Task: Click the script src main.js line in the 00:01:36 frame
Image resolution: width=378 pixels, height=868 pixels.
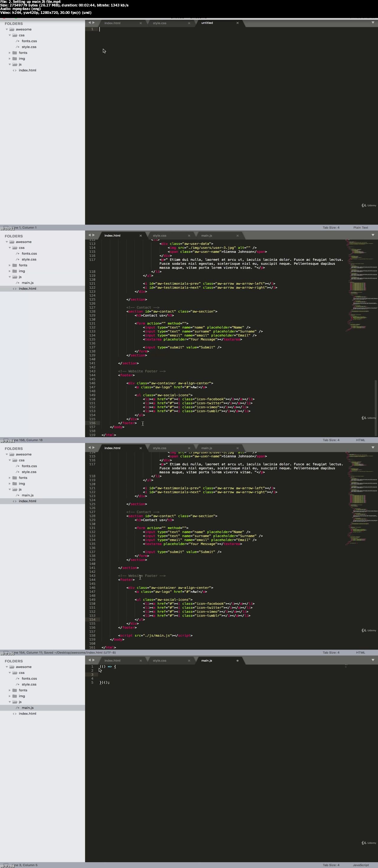Action: coord(155,635)
